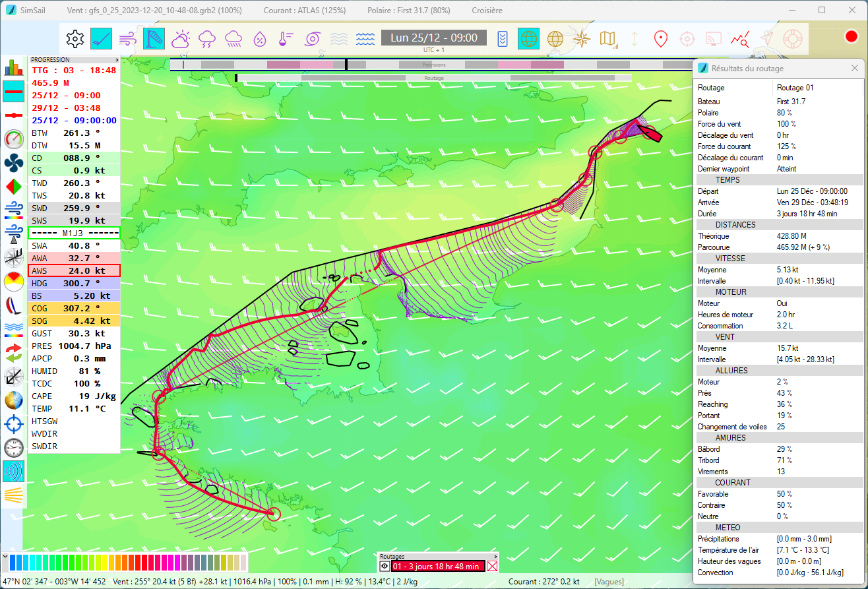Select routing entry 01 - 3 jours 18 hr
Viewport: 868px width, 589px height.
tap(437, 566)
